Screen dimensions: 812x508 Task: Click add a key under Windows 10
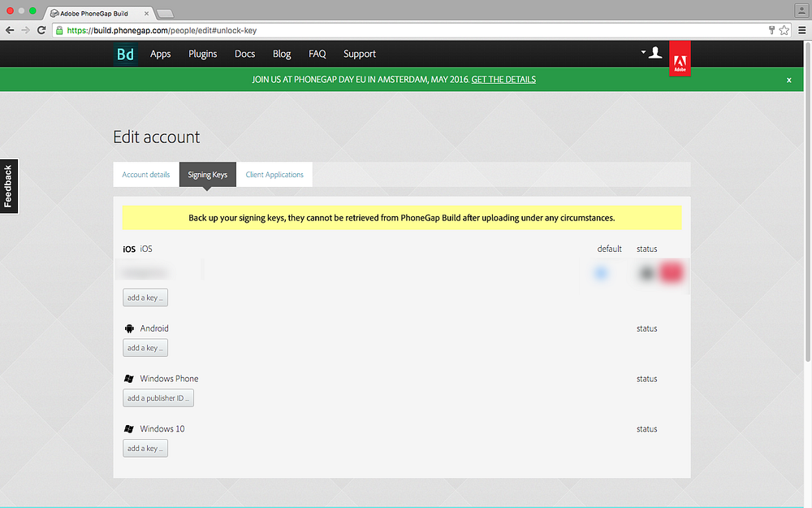pos(145,449)
